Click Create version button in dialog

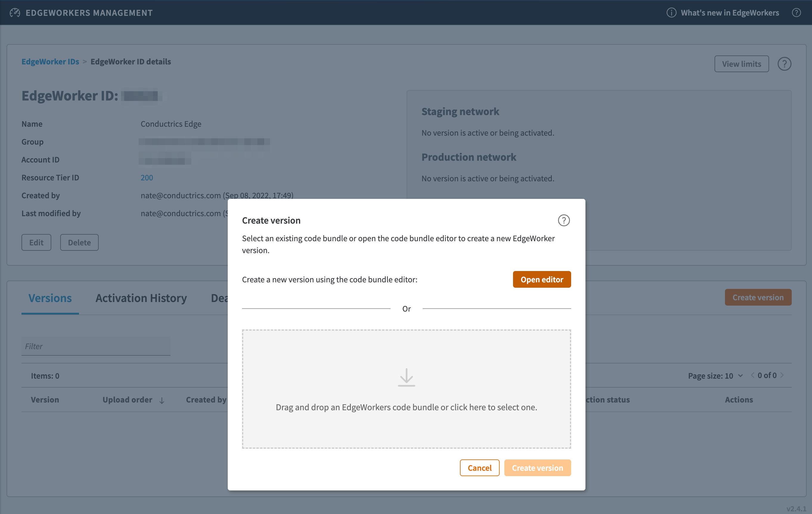537,468
